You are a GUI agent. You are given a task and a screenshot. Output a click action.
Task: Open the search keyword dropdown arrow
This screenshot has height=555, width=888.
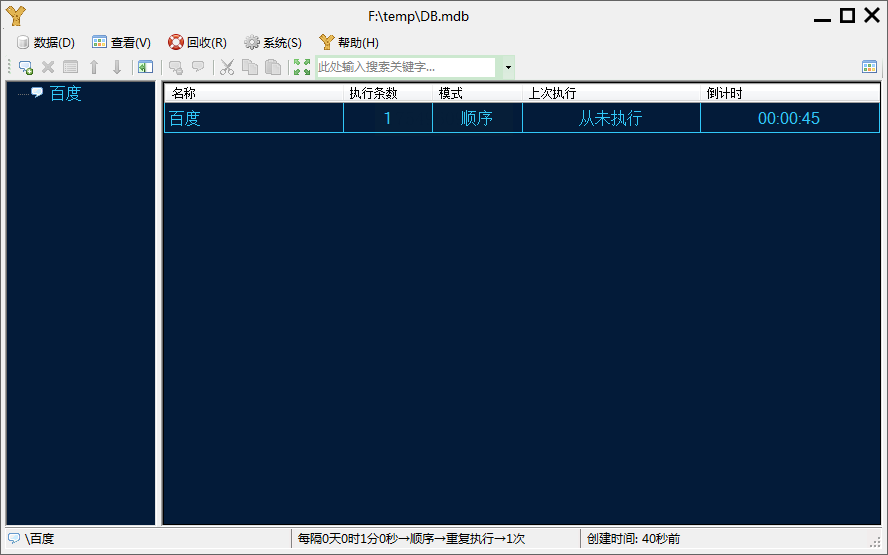click(x=508, y=67)
